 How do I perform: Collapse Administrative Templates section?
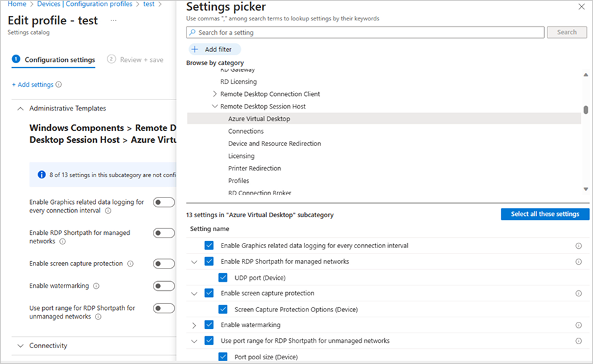pyautogui.click(x=20, y=109)
